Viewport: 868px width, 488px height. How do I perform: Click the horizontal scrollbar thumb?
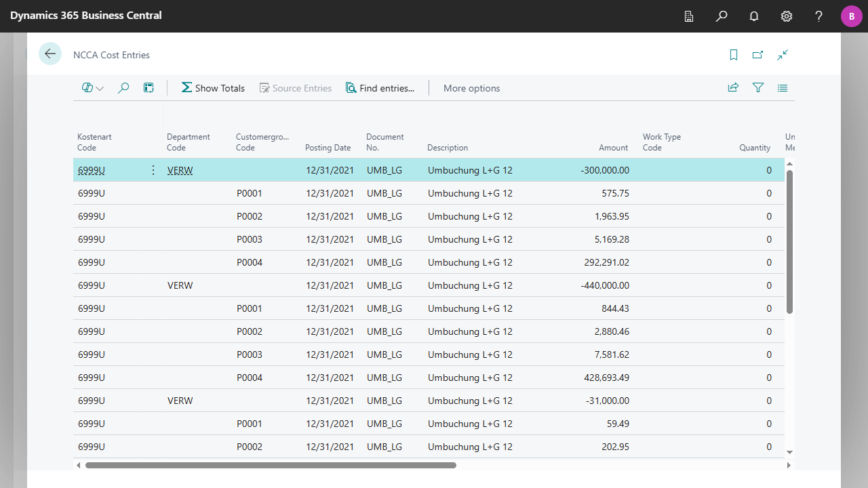[271, 466]
